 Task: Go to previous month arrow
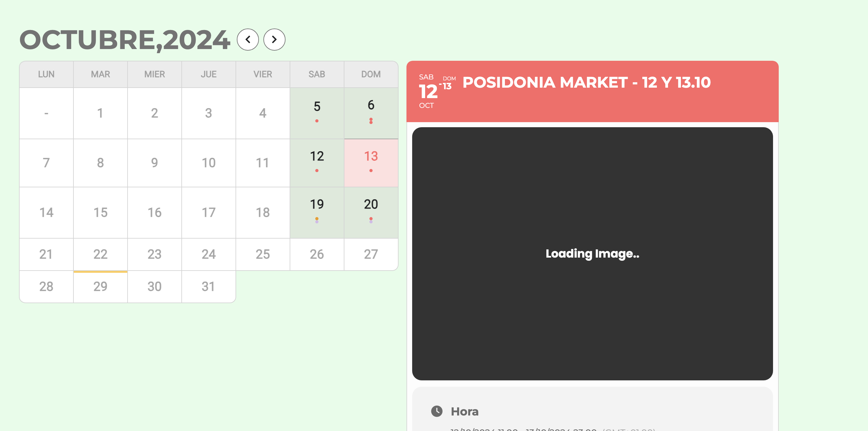248,39
